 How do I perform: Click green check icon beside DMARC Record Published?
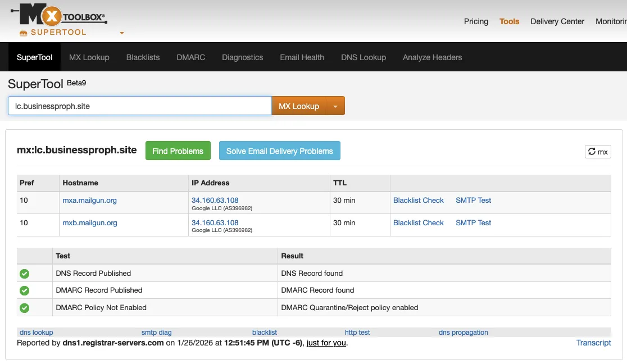pyautogui.click(x=25, y=290)
